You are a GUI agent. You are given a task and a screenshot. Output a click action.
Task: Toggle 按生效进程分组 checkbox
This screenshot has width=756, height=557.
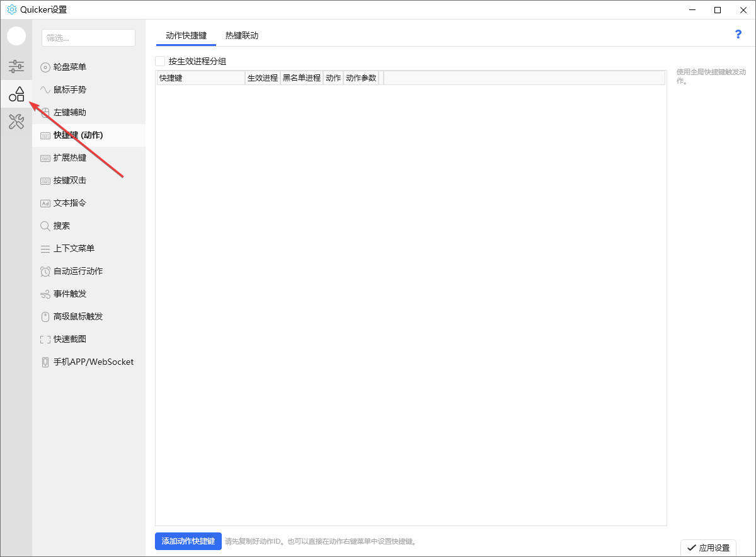160,61
